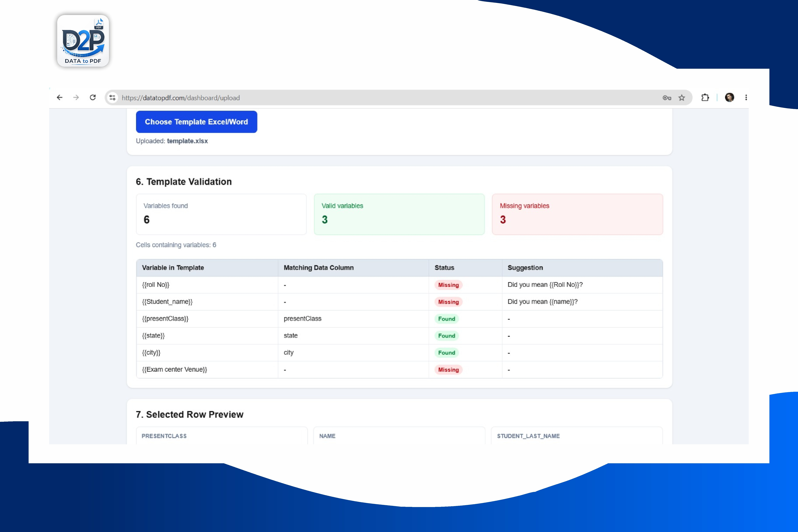Click state matching data column cell
The image size is (798, 532).
(x=353, y=336)
